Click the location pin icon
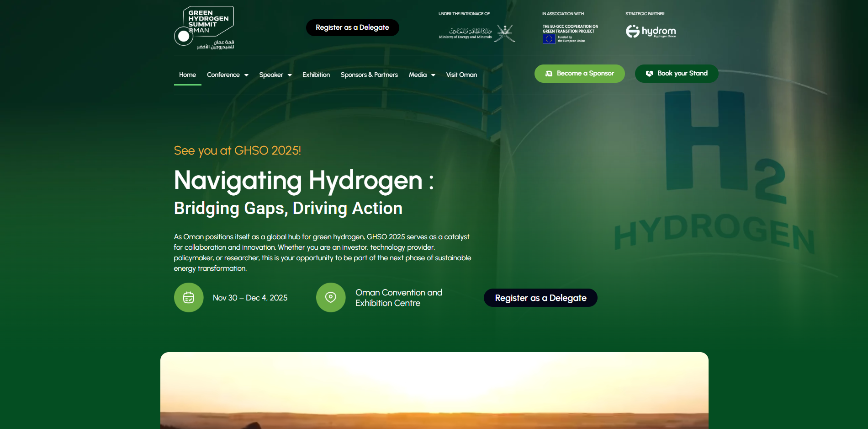The image size is (868, 429). [331, 298]
